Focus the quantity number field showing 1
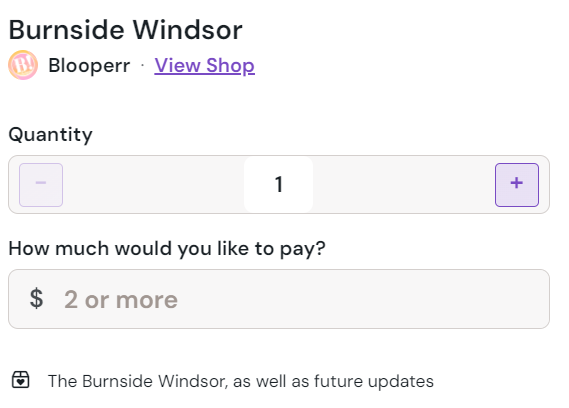 pos(278,184)
